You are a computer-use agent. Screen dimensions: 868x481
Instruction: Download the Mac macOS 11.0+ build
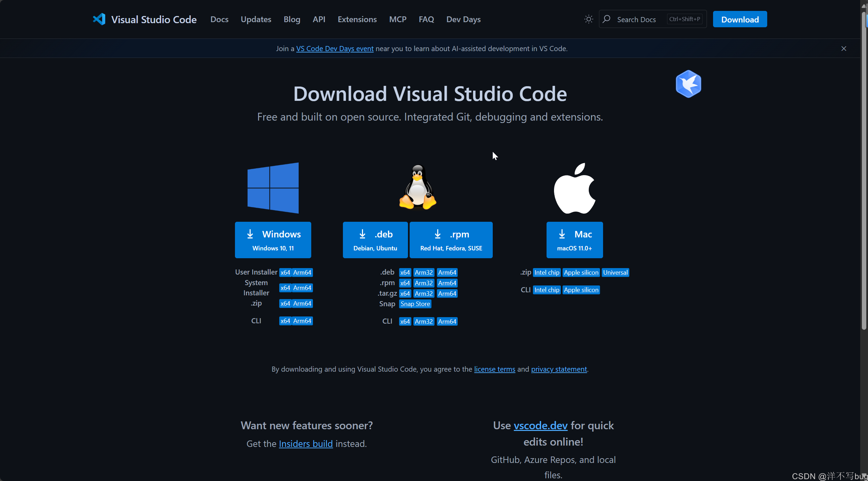click(x=574, y=240)
